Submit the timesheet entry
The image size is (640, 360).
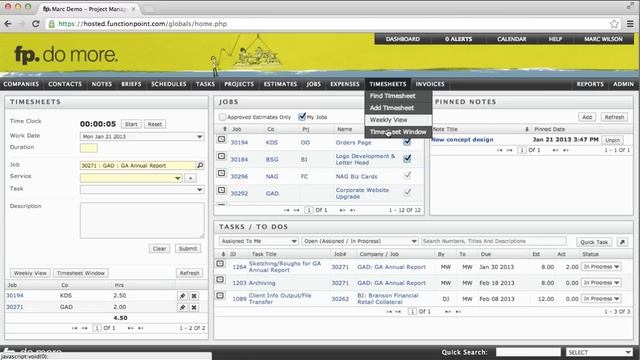pos(188,249)
